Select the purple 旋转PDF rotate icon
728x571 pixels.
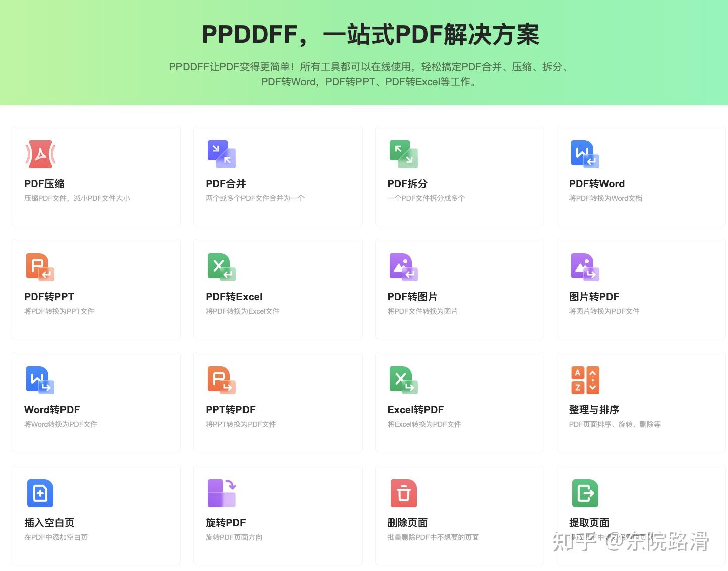coord(222,493)
